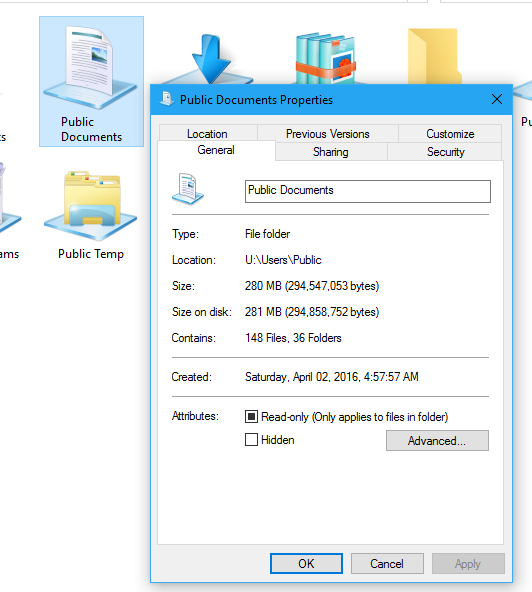Click the 280 MB size value
This screenshot has height=592, width=532.
point(312,286)
